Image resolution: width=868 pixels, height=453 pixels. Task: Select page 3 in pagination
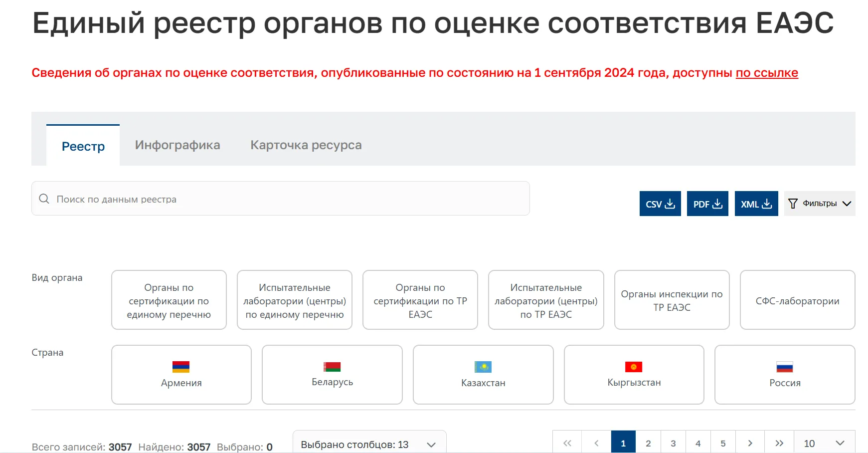click(x=673, y=442)
